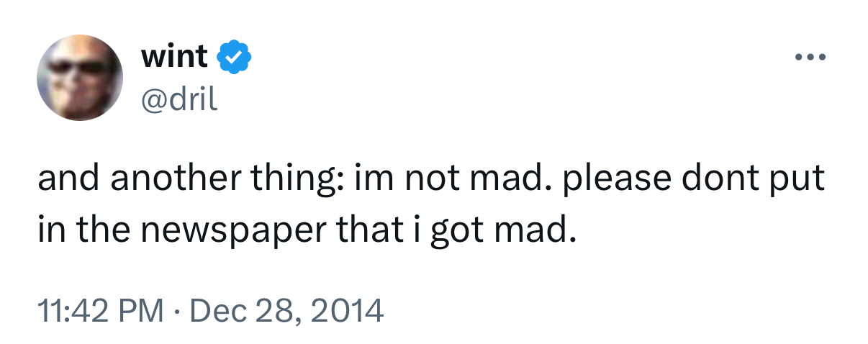Click the blue verified checkmark badge
The height and width of the screenshot is (344, 868).
[233, 57]
